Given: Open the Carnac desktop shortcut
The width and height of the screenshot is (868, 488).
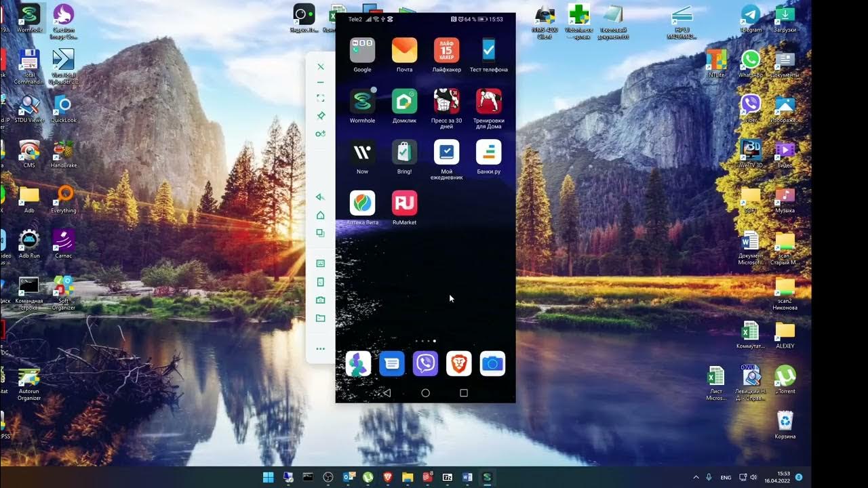Looking at the screenshot, I should pos(64,244).
